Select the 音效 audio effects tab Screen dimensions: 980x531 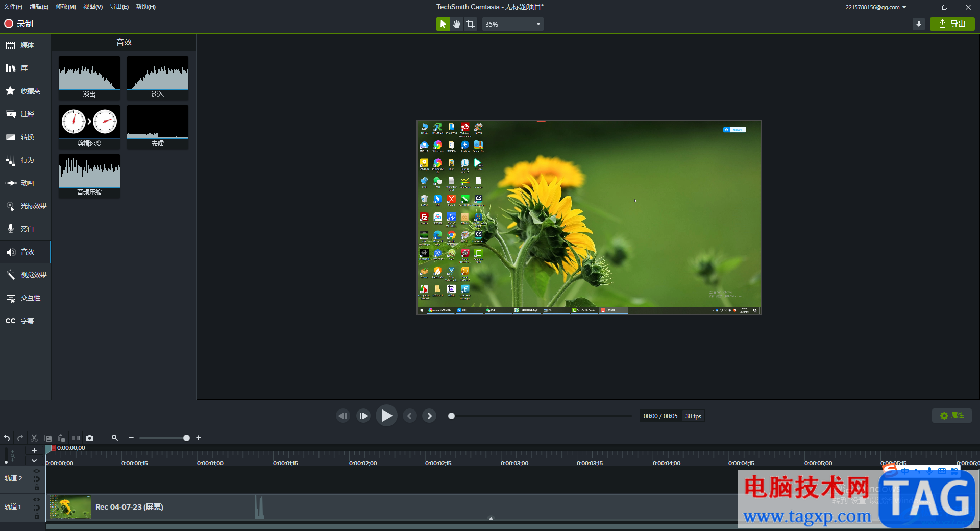point(26,252)
